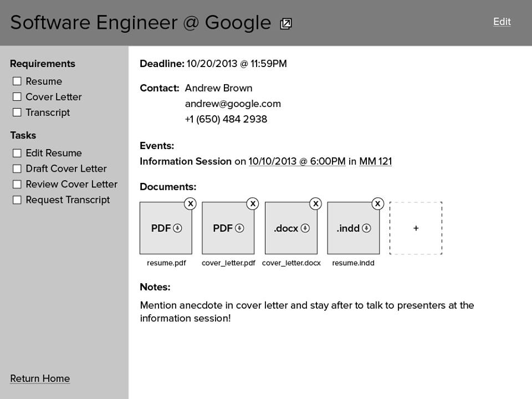The width and height of the screenshot is (532, 399).
Task: Click the deadline value 10/20/2013 @ 11:59PM
Action: [237, 64]
